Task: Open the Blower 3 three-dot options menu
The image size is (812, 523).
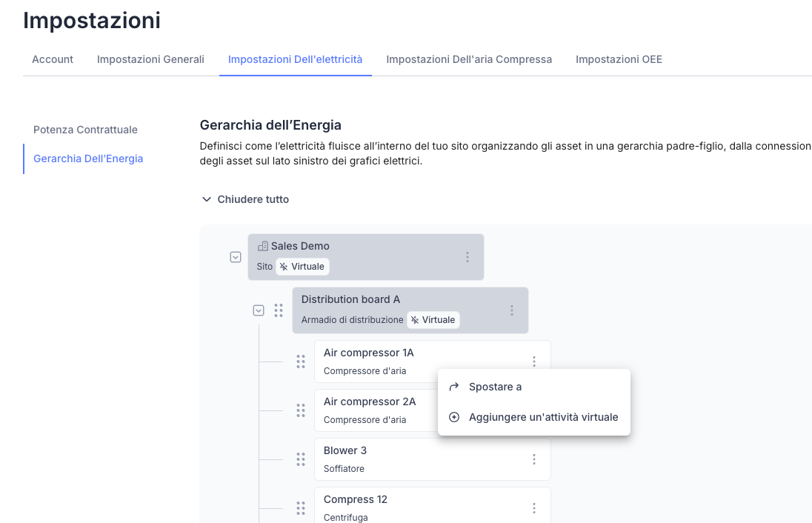Action: click(534, 459)
